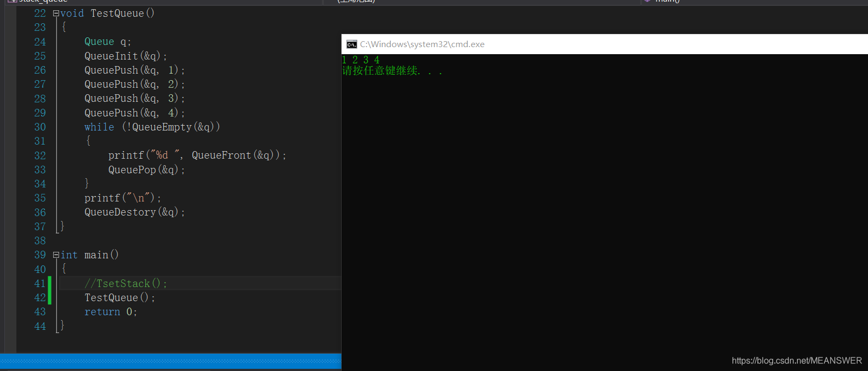
Task: Click the 'QueueDestory(&q);' statement
Action: coord(134,212)
